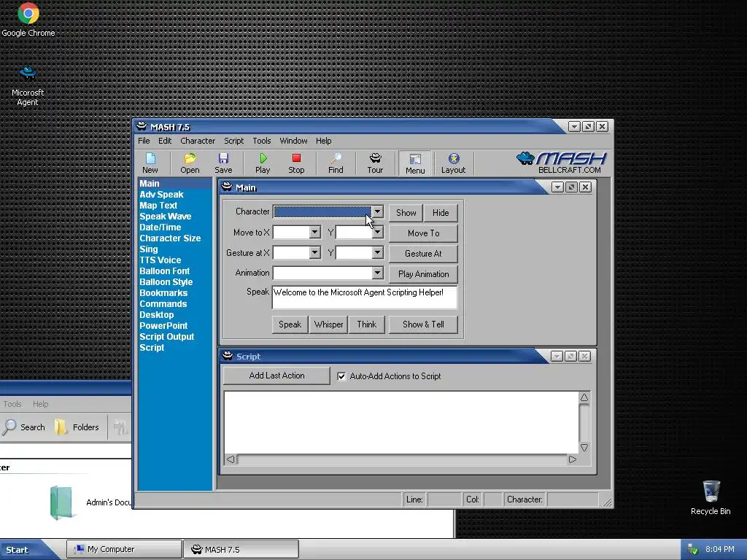Open the Tools menu in MASH
The width and height of the screenshot is (747, 560).
(262, 141)
